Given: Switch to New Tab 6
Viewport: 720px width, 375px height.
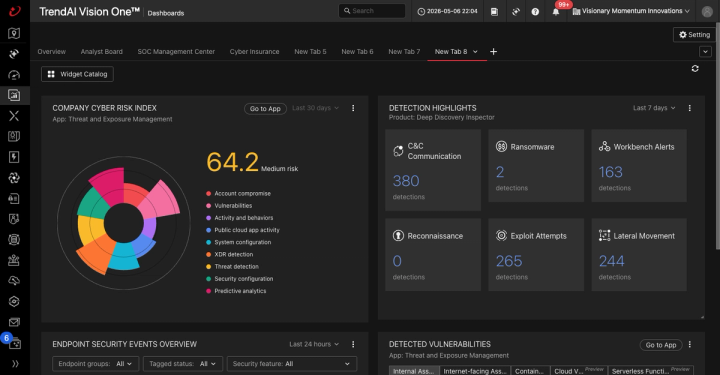Looking at the screenshot, I should pos(357,51).
